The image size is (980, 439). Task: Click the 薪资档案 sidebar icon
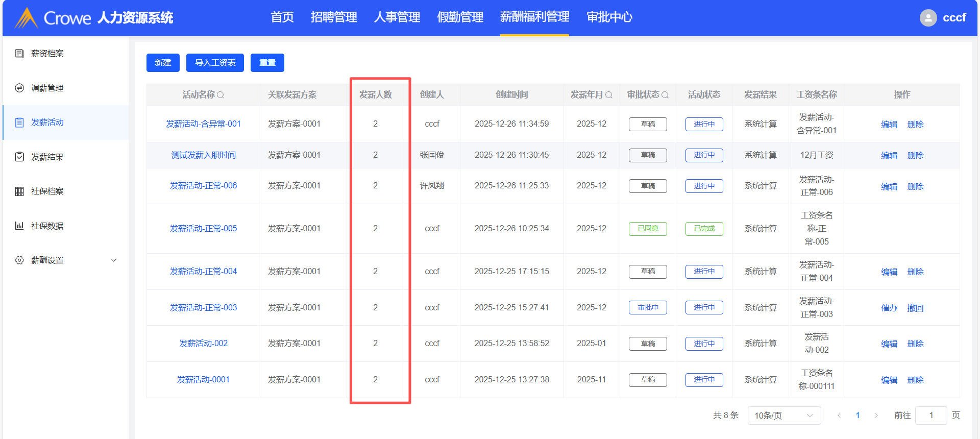[x=19, y=54]
